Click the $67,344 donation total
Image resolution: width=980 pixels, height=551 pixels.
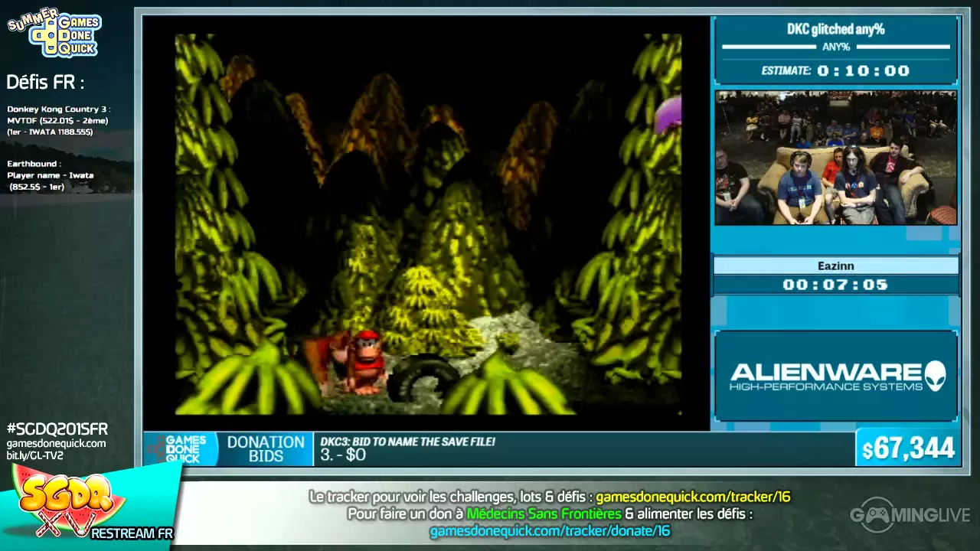tap(908, 448)
